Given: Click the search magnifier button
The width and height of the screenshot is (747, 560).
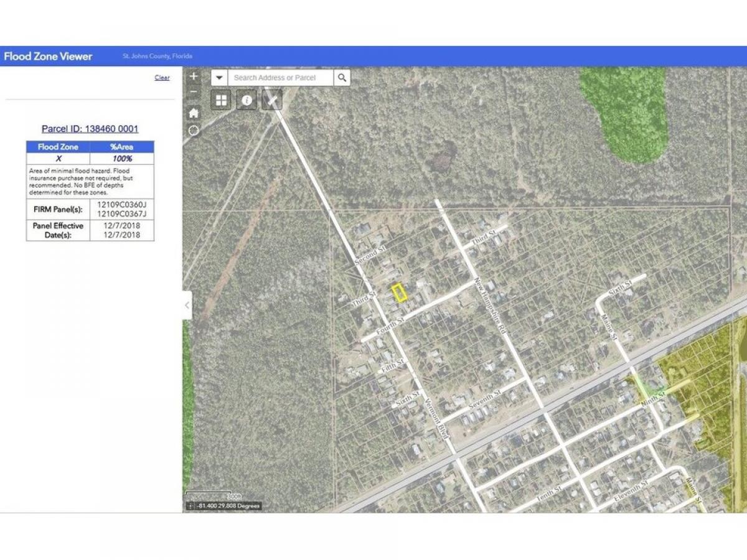Looking at the screenshot, I should [342, 78].
